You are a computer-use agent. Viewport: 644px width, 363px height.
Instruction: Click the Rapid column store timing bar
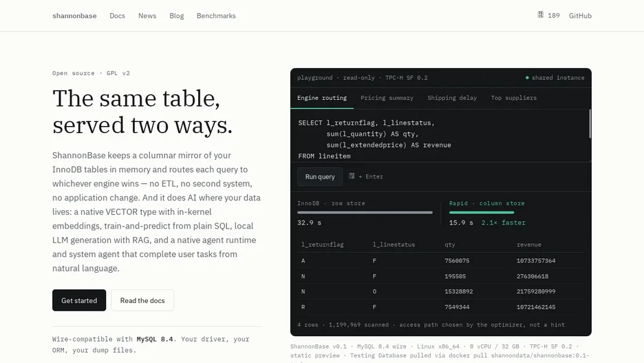(x=482, y=213)
